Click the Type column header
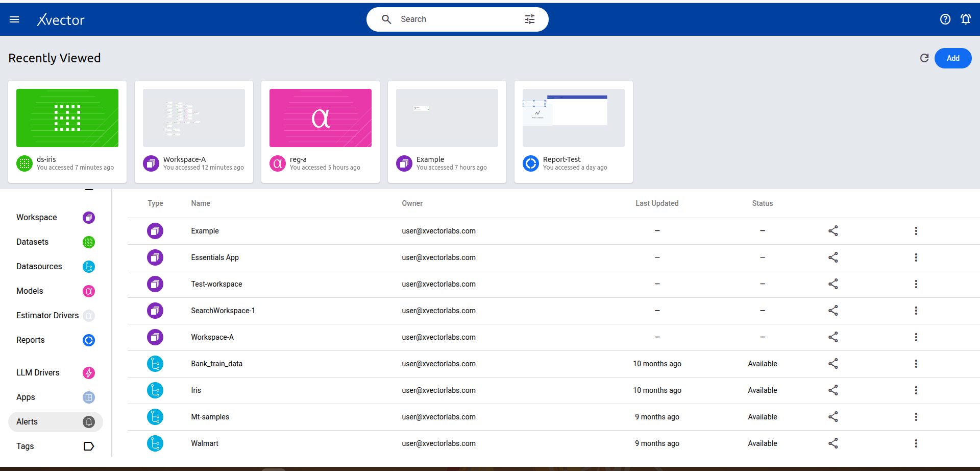980x471 pixels. pos(155,203)
